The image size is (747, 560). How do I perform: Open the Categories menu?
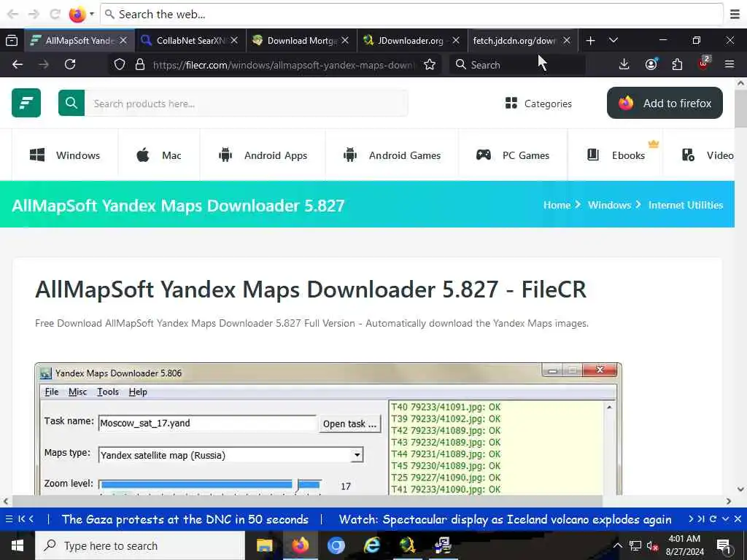point(538,104)
